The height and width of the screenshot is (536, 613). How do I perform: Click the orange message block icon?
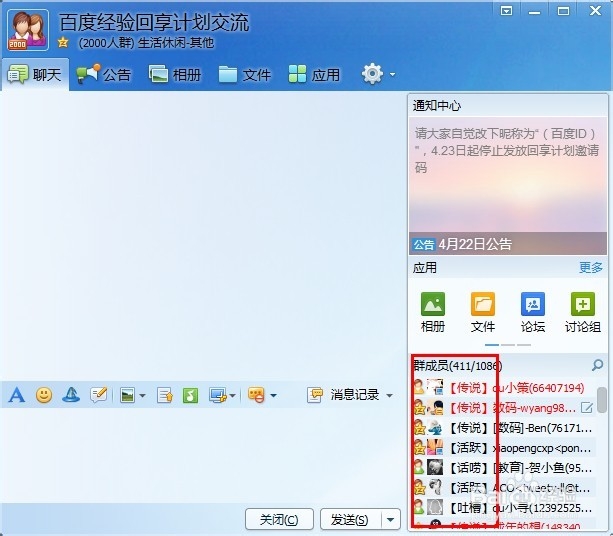(256, 395)
